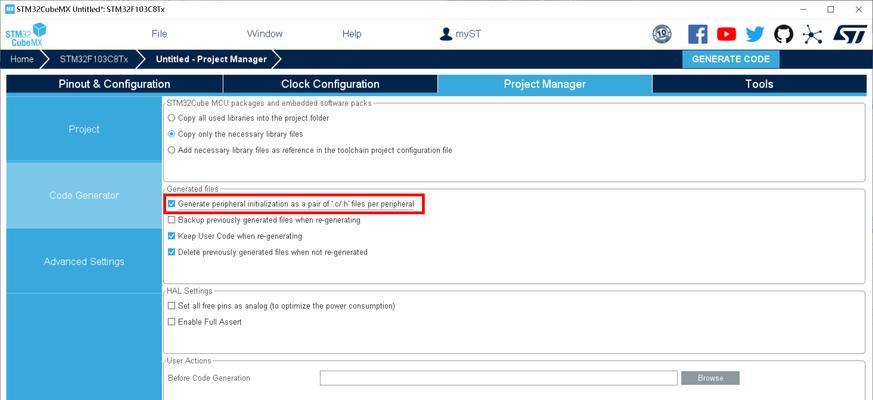This screenshot has width=873, height=400.
Task: Go to Home breadcrumb
Action: coord(22,59)
